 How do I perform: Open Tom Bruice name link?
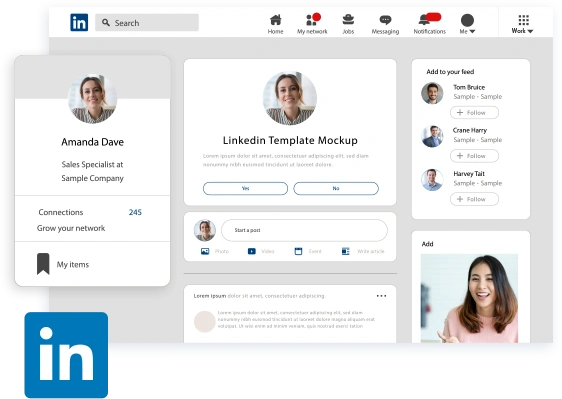point(469,87)
